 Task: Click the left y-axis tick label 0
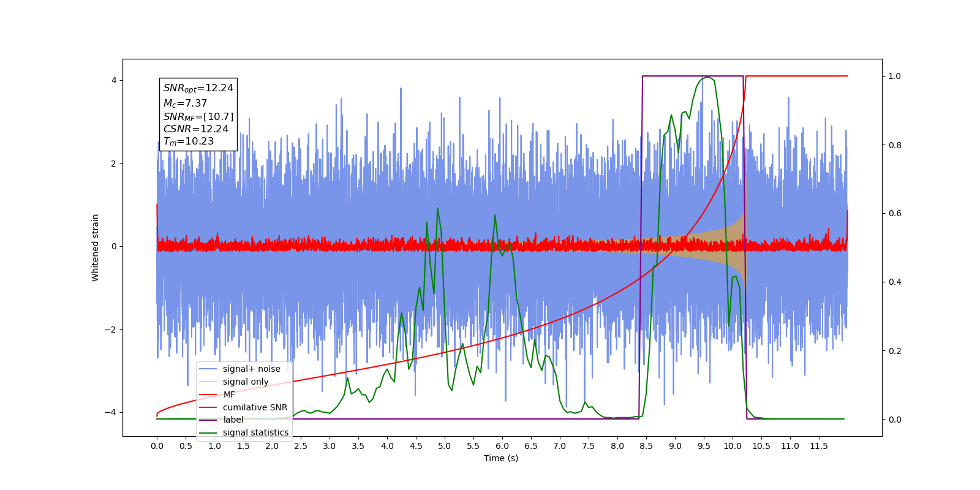coord(114,246)
